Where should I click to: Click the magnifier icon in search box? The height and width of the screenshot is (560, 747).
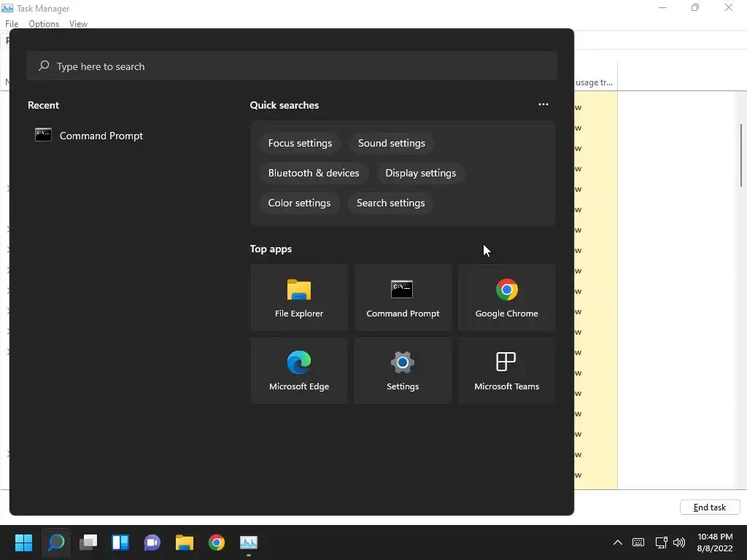click(44, 66)
